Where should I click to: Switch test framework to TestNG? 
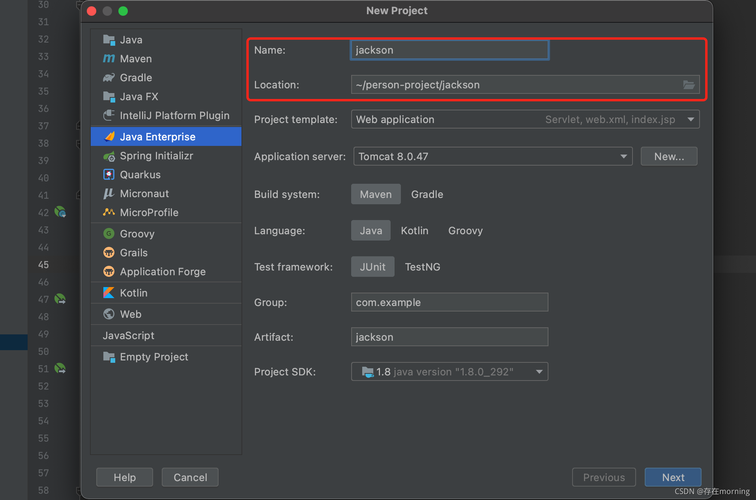pyautogui.click(x=422, y=267)
